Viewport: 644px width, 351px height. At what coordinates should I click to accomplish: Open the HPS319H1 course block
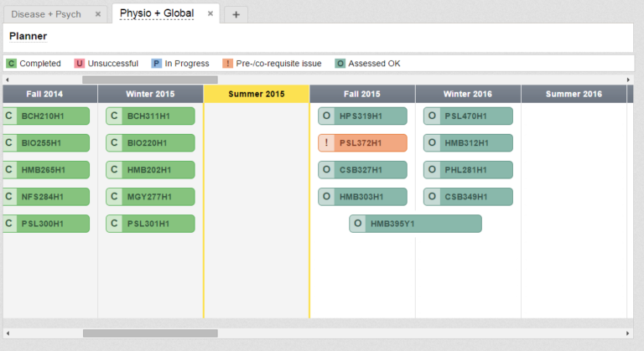369,116
